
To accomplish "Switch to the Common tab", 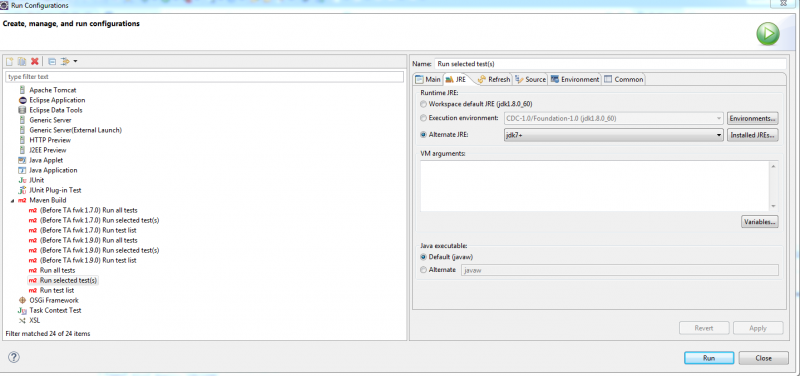I will (623, 80).
